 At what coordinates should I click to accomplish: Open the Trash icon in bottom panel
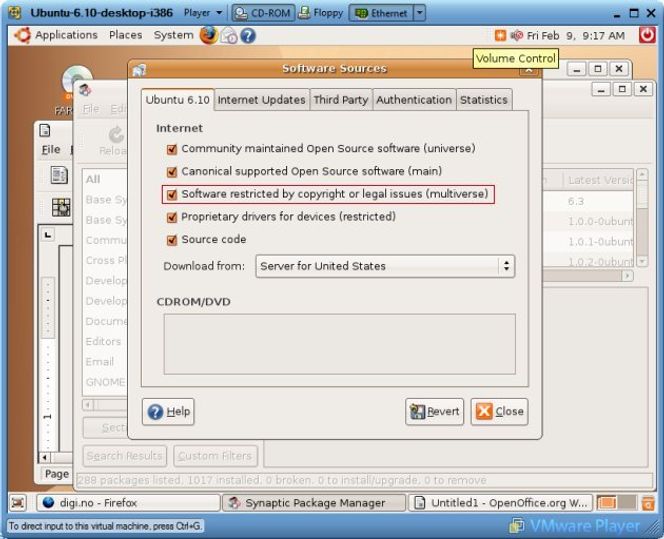648,503
